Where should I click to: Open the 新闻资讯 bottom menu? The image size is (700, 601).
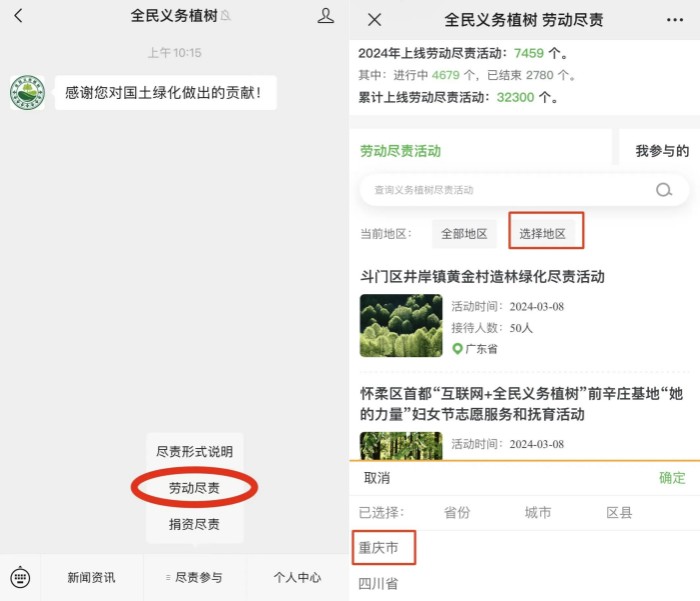[x=91, y=577]
